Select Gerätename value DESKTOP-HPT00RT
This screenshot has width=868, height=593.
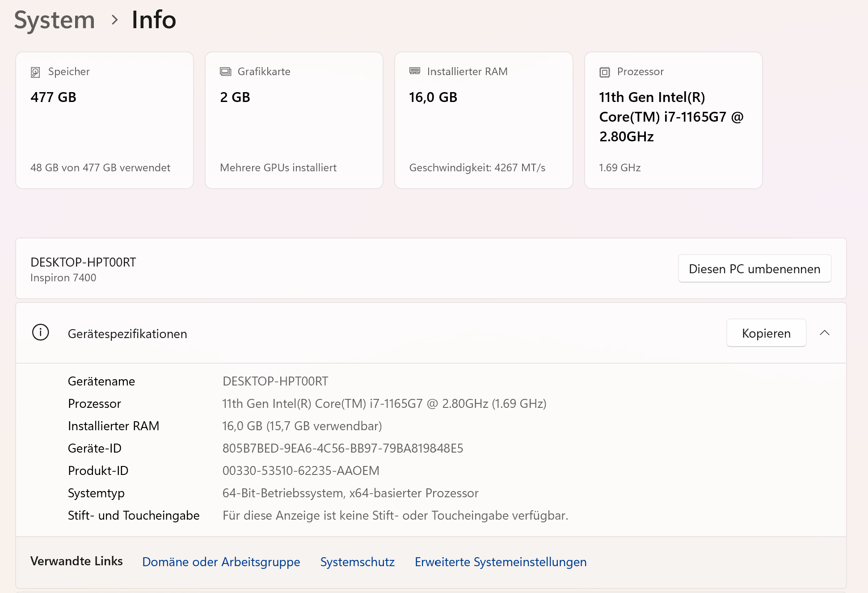[275, 381]
